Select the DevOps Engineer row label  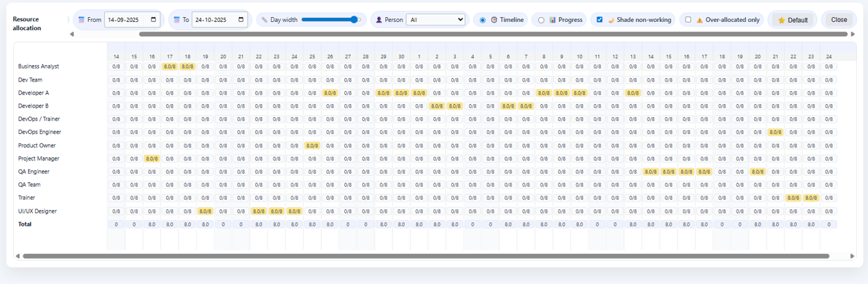39,132
